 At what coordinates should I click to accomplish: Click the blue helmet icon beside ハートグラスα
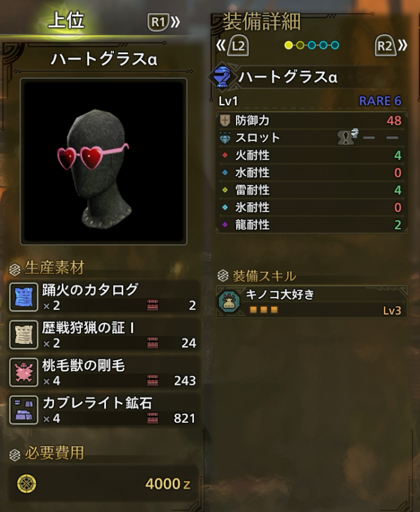222,77
